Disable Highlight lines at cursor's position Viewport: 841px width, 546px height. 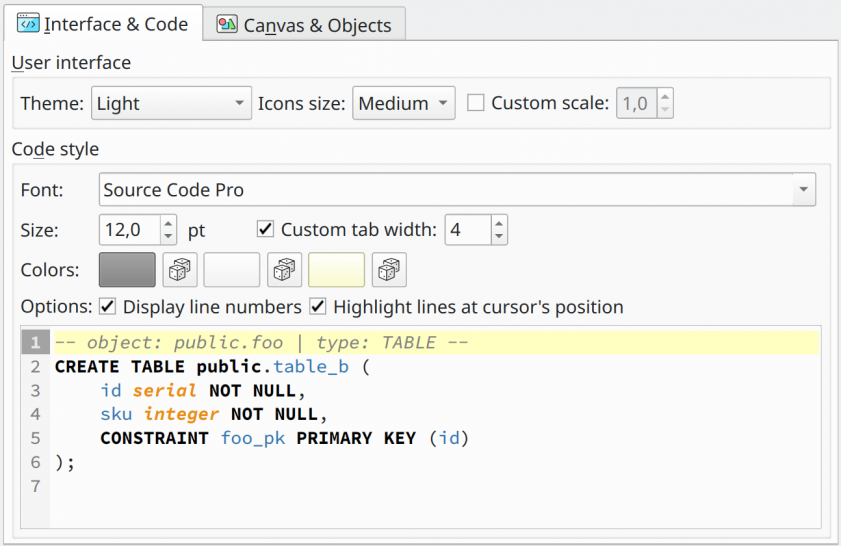(318, 306)
